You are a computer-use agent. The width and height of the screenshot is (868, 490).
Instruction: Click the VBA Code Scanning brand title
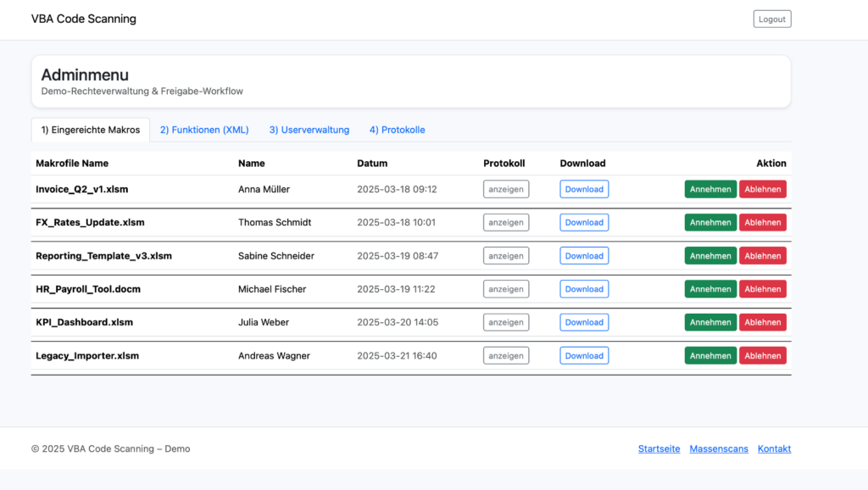[84, 19]
